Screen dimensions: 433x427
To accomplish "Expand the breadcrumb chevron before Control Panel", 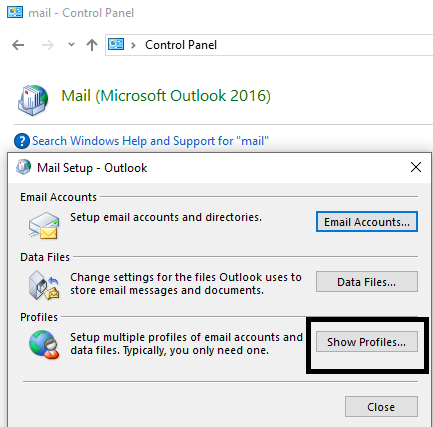I will 133,45.
